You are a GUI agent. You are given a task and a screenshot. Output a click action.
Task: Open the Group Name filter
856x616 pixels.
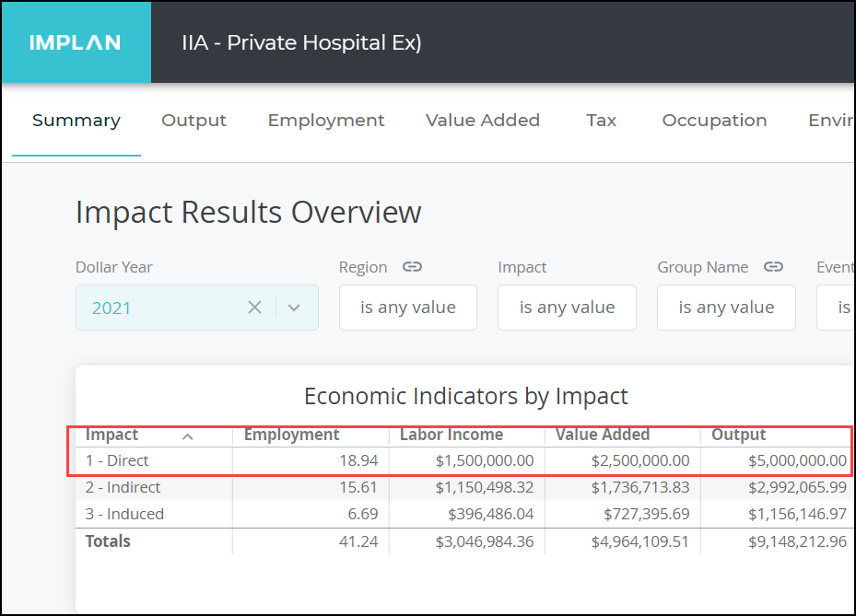[726, 308]
